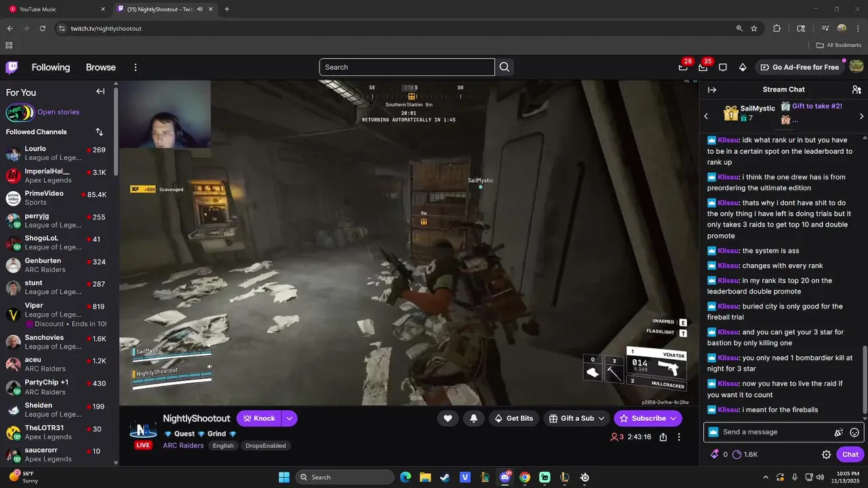This screenshot has width=868, height=488.
Task: Open the chat community users list icon
Action: (x=856, y=89)
